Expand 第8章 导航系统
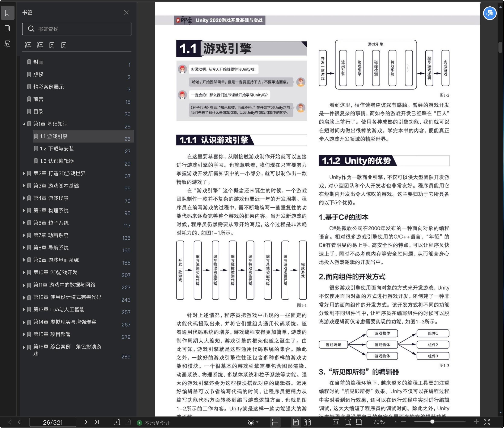The image size is (504, 428). 24,248
